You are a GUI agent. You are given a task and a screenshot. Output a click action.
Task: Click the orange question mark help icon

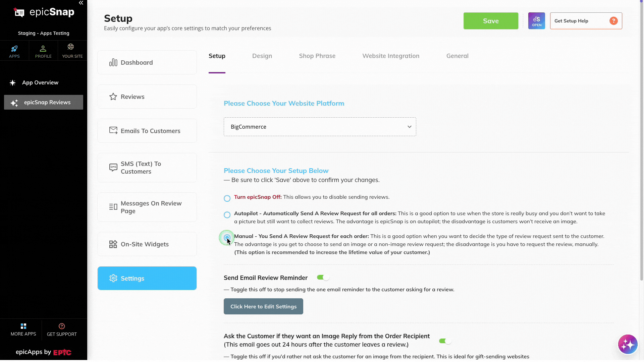(x=613, y=21)
